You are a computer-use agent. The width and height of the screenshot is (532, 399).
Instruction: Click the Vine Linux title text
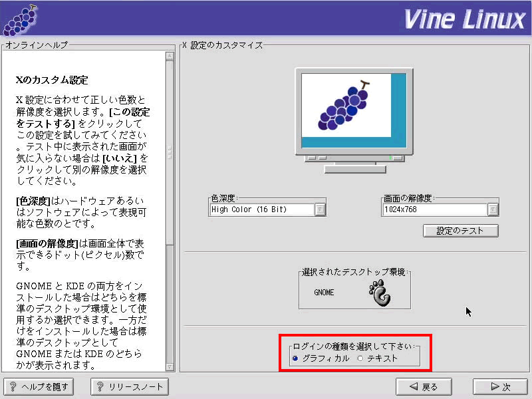pos(464,19)
